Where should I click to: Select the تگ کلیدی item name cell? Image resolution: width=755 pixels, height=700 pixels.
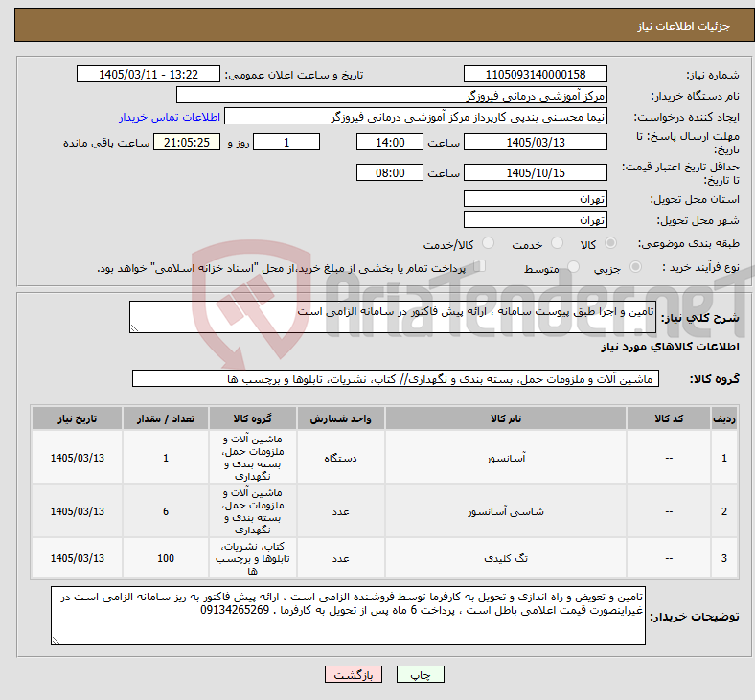(x=506, y=558)
